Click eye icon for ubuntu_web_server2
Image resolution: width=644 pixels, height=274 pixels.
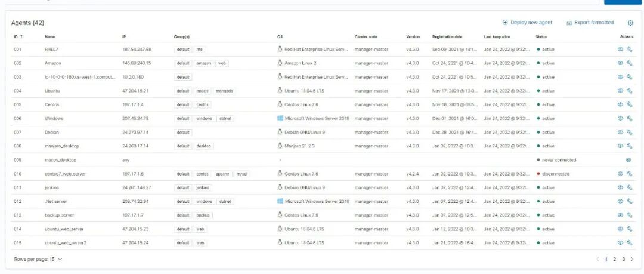620,243
